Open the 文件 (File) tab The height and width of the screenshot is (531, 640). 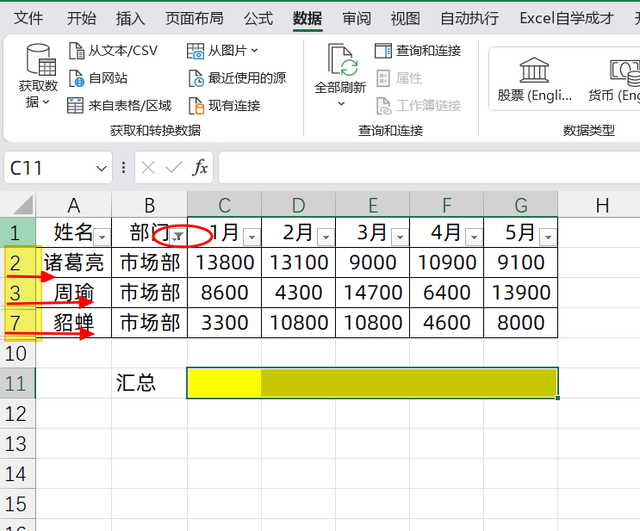click(x=28, y=18)
